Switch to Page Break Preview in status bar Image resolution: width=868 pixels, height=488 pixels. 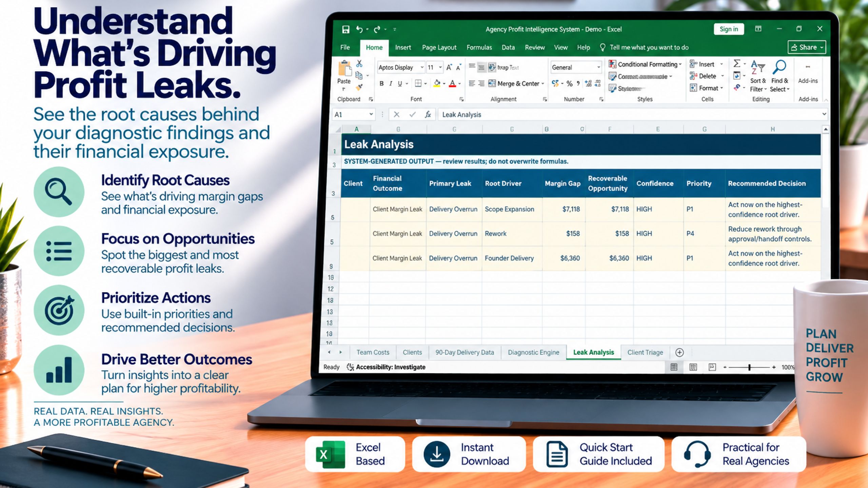click(x=712, y=367)
